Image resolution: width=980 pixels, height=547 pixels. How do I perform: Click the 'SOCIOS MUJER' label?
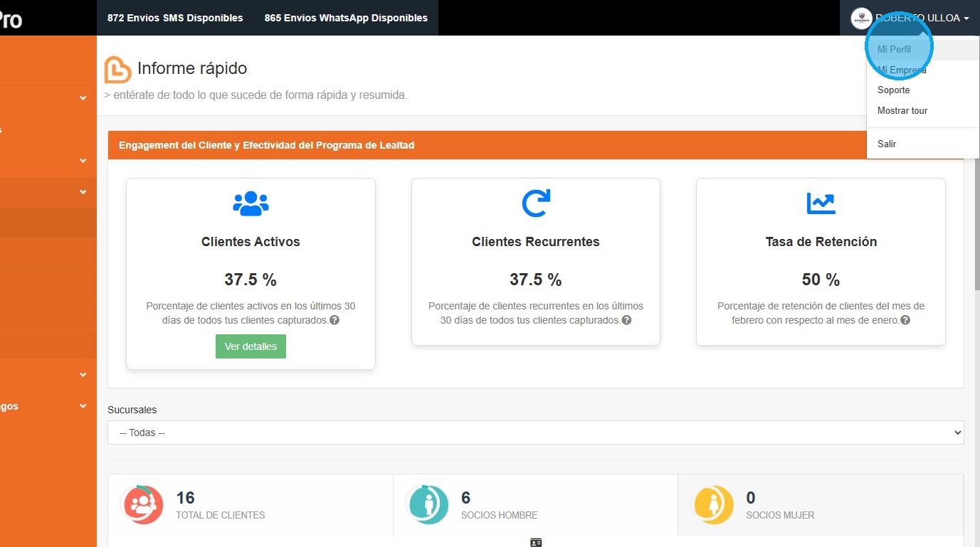tap(780, 515)
